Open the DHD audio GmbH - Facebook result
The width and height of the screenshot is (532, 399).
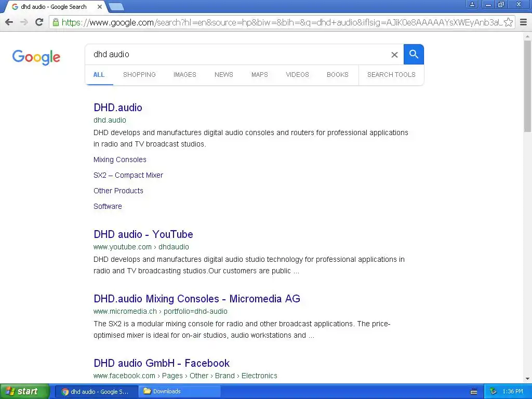162,363
